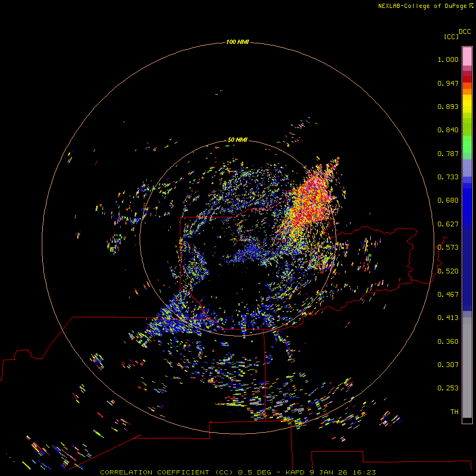The width and height of the screenshot is (476, 476).
Task: Select the 0.520 legend value
Action: coord(448,271)
